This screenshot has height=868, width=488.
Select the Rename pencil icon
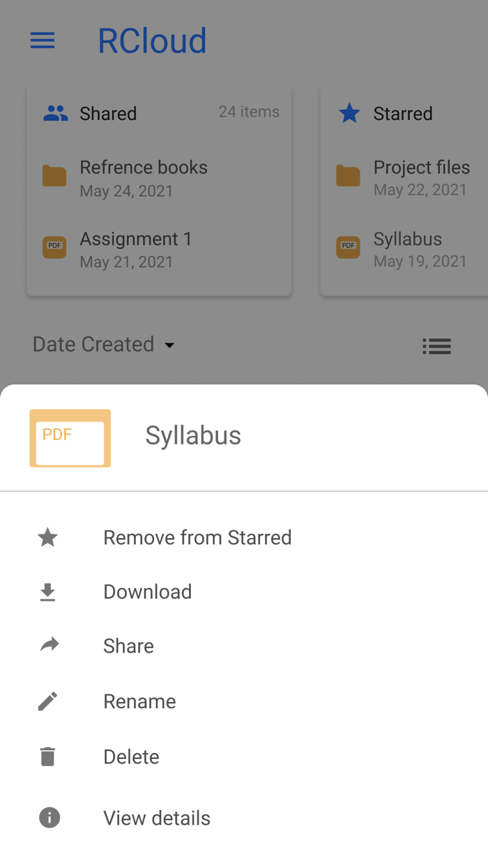47,701
